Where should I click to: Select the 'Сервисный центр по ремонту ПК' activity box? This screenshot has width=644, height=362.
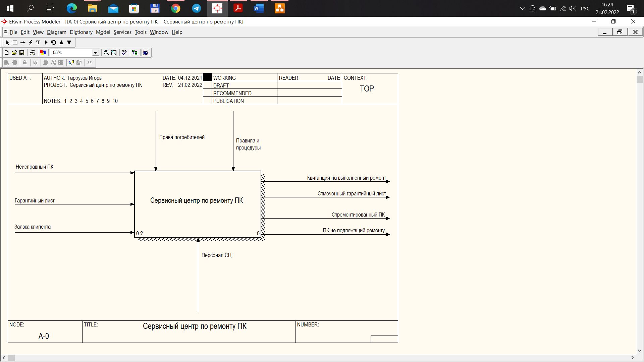(x=198, y=204)
